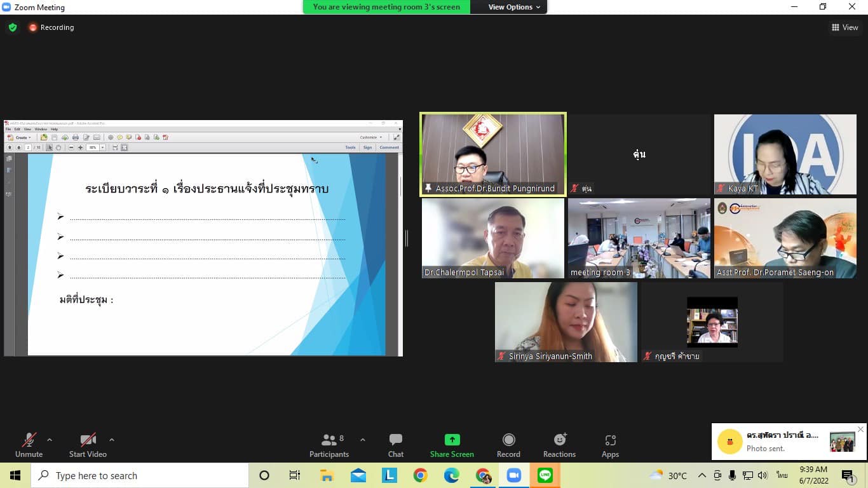Open the Chat panel
This screenshot has height=488, width=868.
[395, 445]
